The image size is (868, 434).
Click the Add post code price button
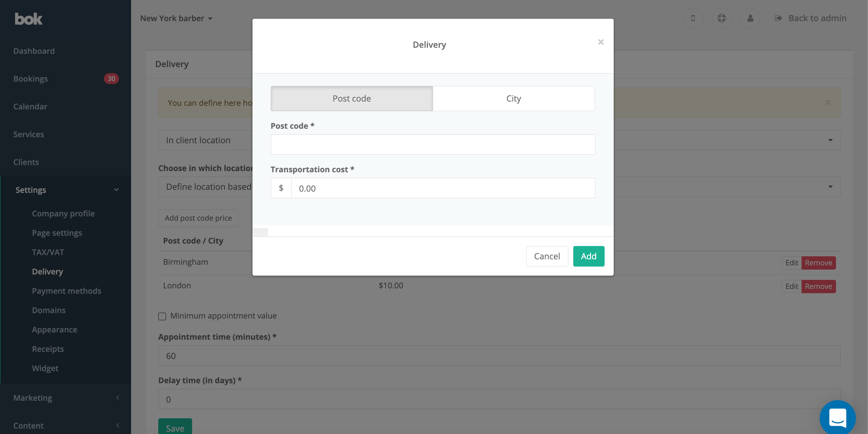coord(198,217)
